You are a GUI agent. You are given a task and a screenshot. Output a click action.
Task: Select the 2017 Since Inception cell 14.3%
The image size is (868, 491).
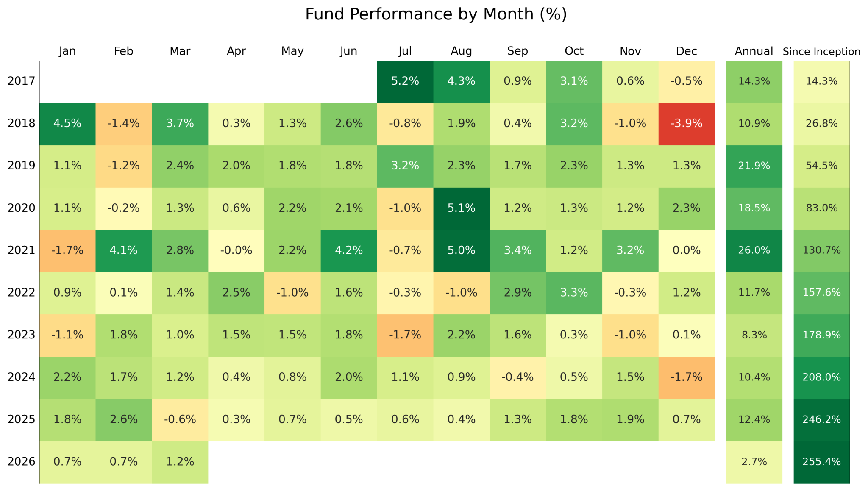coord(821,81)
